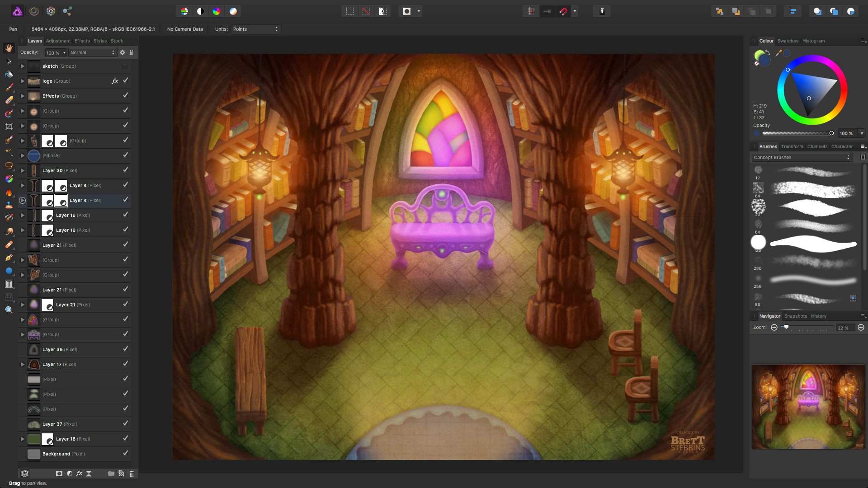Image resolution: width=868 pixels, height=488 pixels.
Task: Hide Layer 17
Action: point(125,364)
